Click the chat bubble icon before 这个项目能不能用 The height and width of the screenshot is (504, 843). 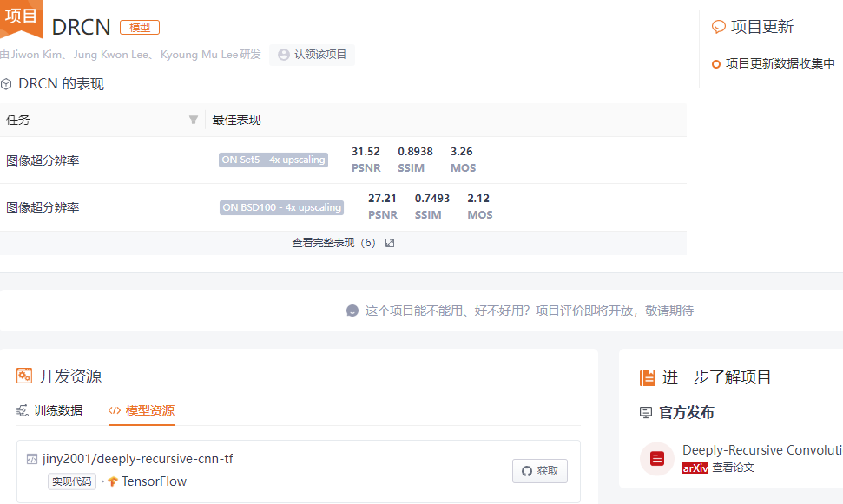point(352,311)
